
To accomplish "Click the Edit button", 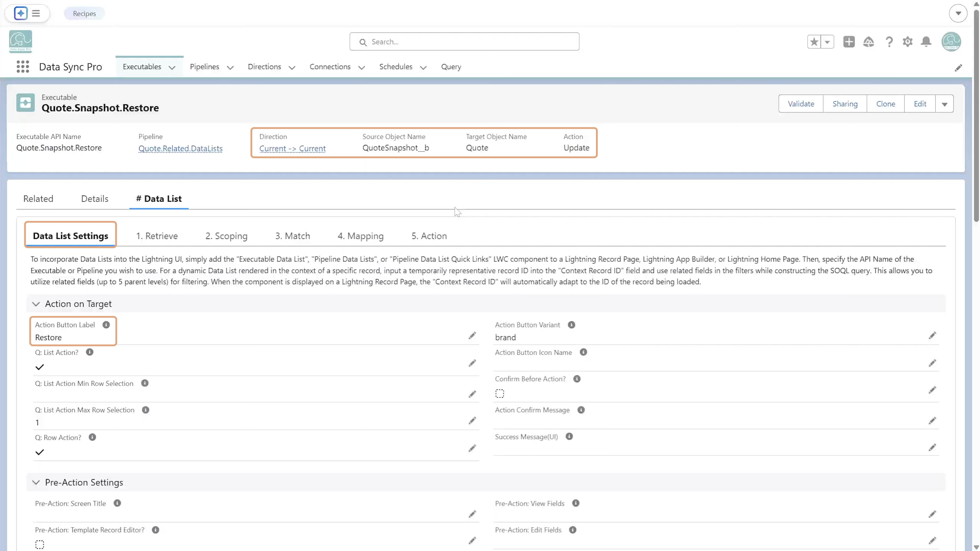I will (920, 104).
